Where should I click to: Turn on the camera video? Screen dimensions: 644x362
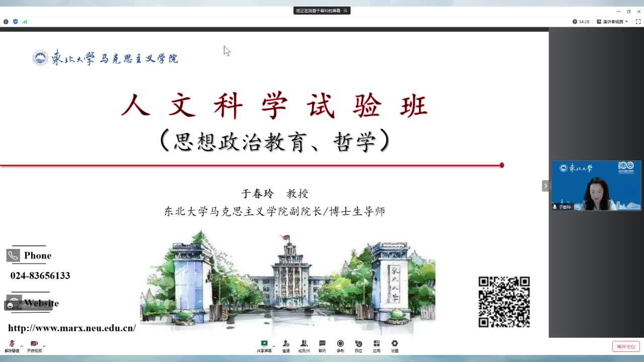[x=34, y=345]
